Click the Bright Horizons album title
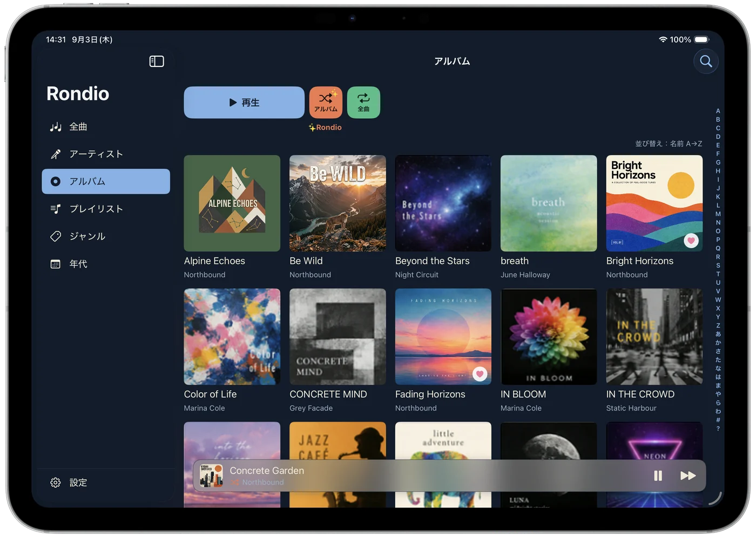This screenshot has height=538, width=756. tap(640, 261)
